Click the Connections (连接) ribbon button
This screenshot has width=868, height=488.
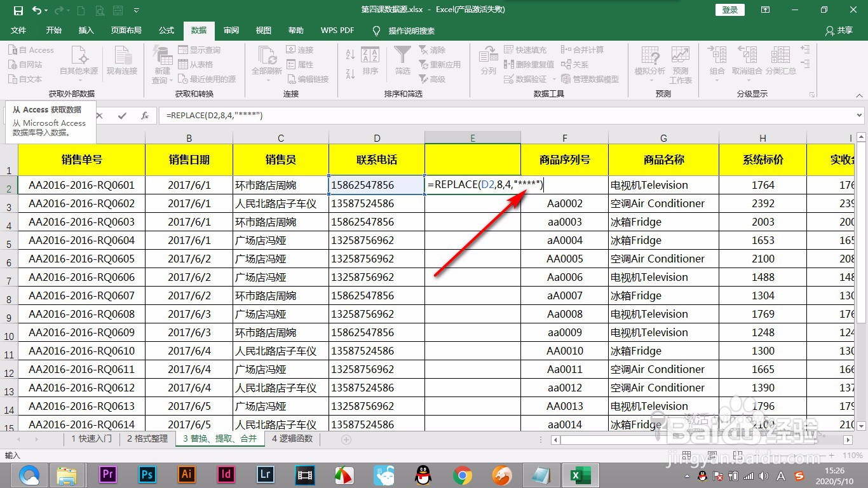[300, 50]
